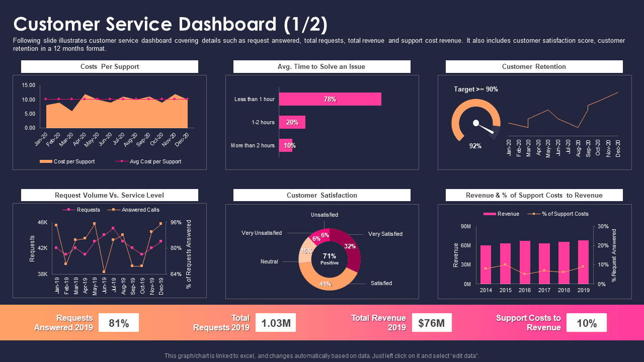
Task: Click the 90M y-axis value in Revenue chart
Action: point(465,227)
